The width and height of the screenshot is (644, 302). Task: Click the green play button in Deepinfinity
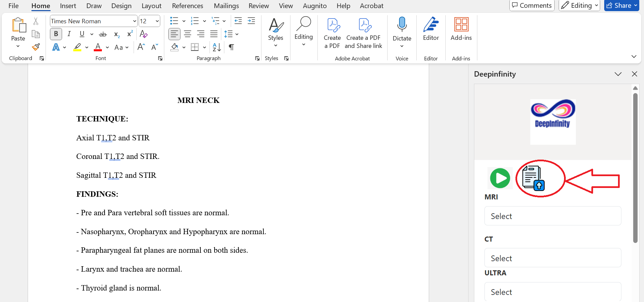coord(500,178)
